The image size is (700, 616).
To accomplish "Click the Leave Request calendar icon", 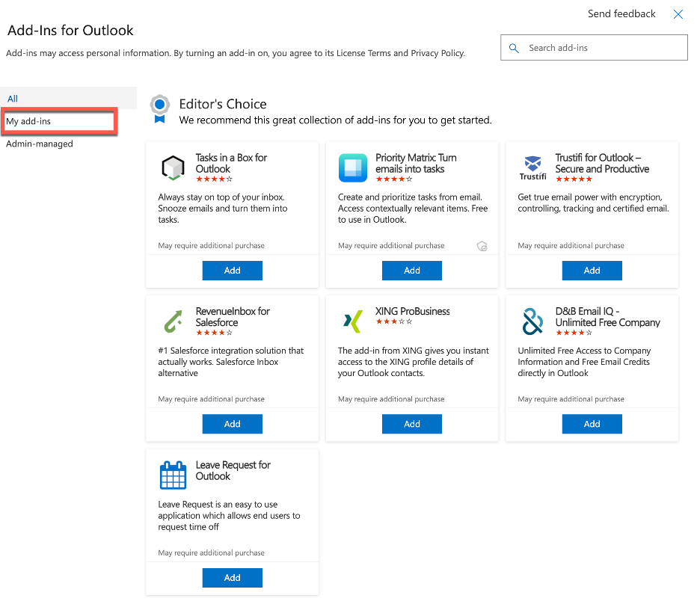I will (x=173, y=475).
